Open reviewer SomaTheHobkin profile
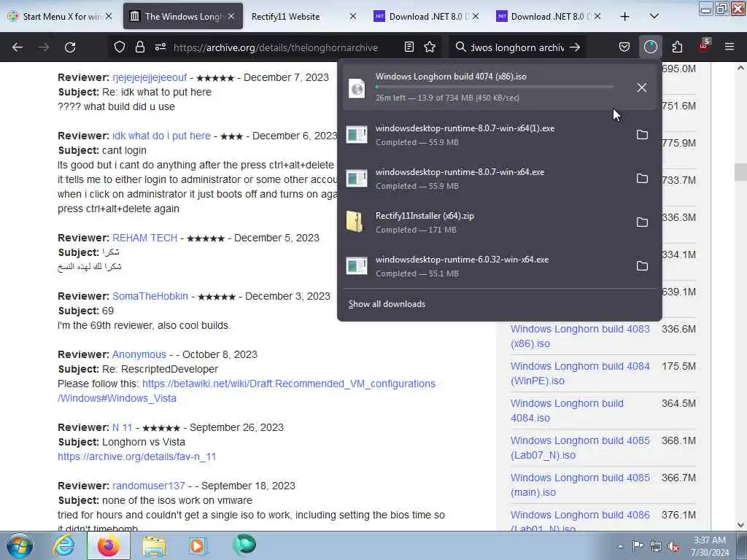The width and height of the screenshot is (747, 560). tap(150, 296)
